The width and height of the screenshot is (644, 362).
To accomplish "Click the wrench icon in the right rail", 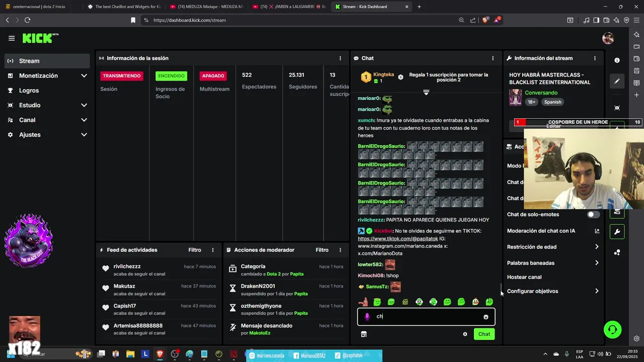I will [617, 231].
